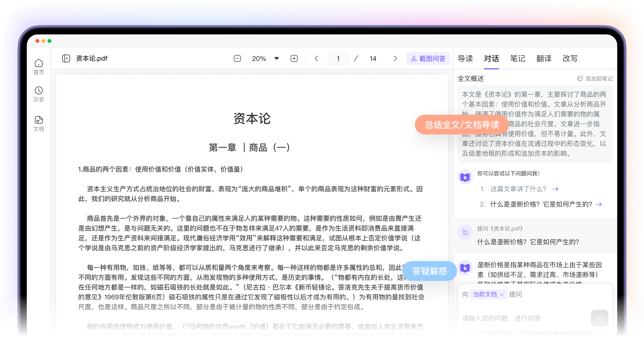The height and width of the screenshot is (354, 644).
Task: Open the 文档 documents panel
Action: pyautogui.click(x=39, y=123)
